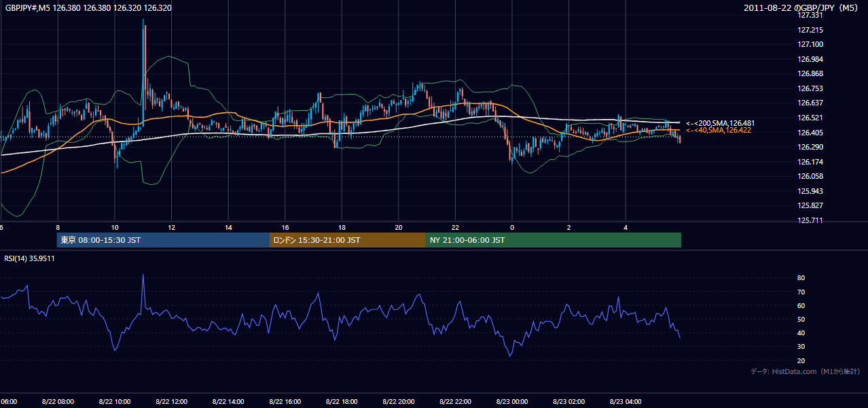Click price level 126.753 on the axis
Viewport: 868px width, 408px height.
[x=810, y=88]
